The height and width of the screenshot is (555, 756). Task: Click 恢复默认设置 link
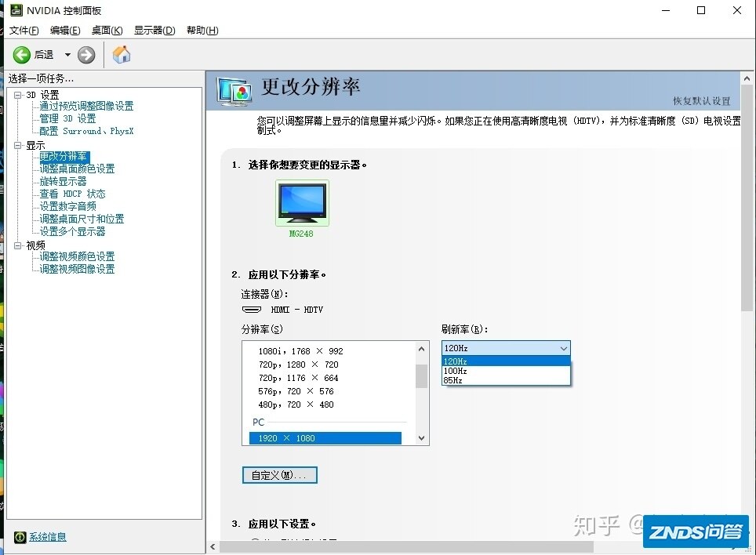[702, 100]
